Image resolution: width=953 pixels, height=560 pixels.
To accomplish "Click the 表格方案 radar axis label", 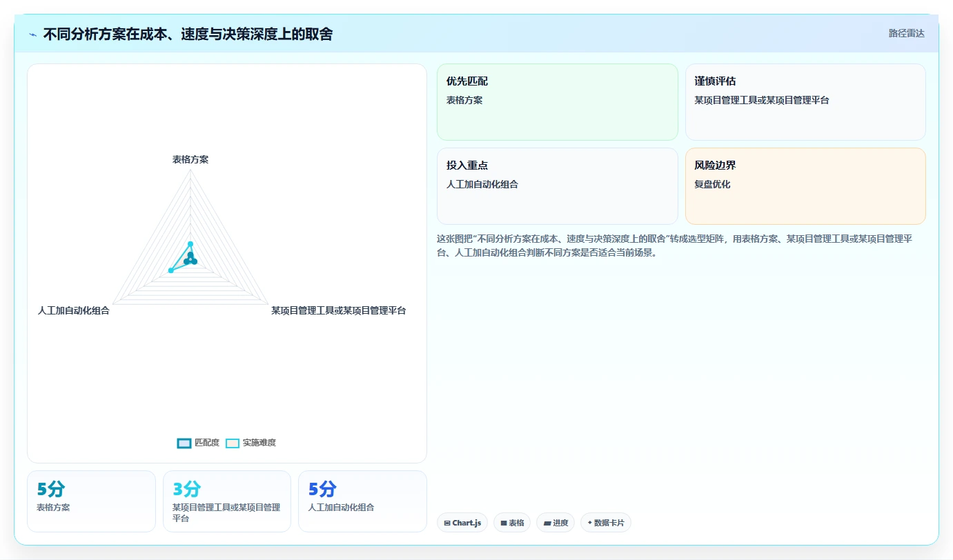I will [x=190, y=159].
